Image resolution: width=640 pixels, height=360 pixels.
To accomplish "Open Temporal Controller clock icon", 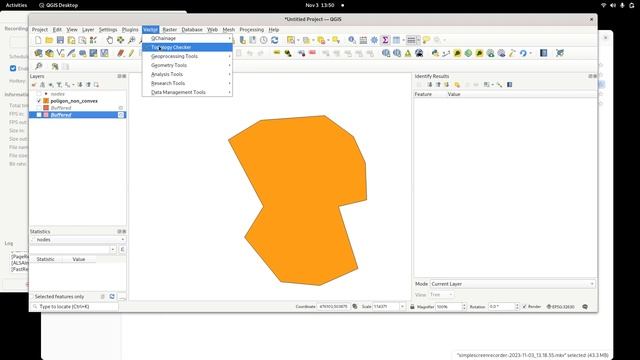I will [x=264, y=40].
